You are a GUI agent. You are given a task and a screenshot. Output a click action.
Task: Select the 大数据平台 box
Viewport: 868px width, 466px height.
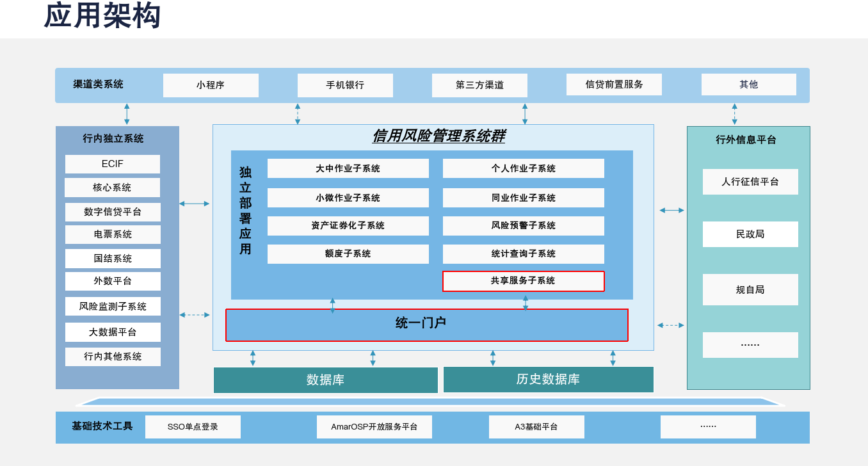[113, 332]
